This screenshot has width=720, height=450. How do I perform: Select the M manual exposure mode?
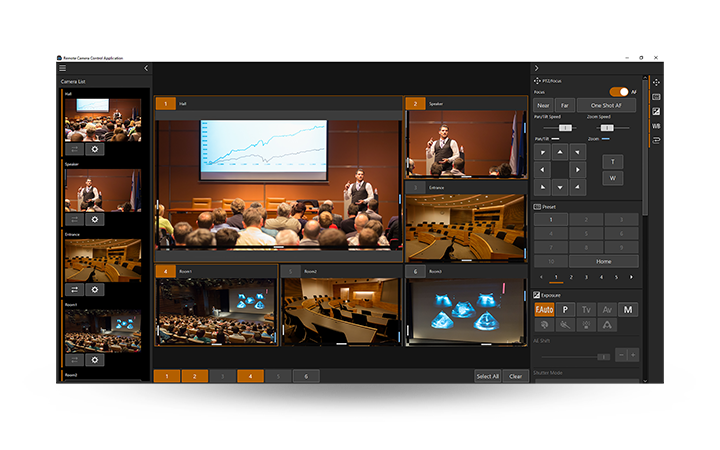click(x=627, y=309)
